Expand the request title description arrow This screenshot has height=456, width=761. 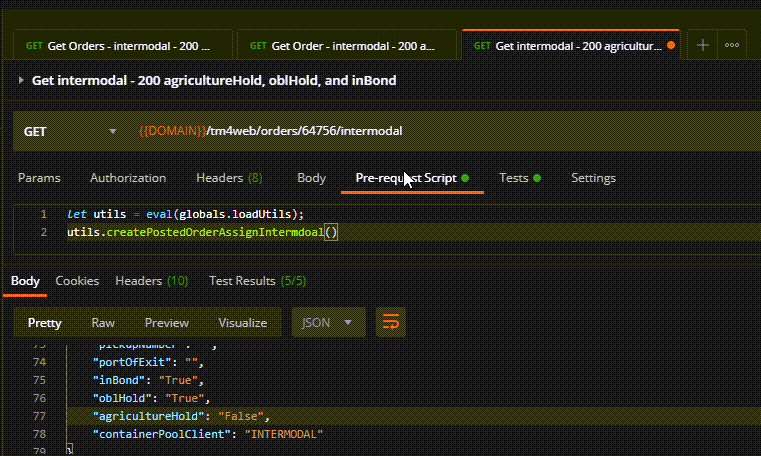(x=21, y=80)
